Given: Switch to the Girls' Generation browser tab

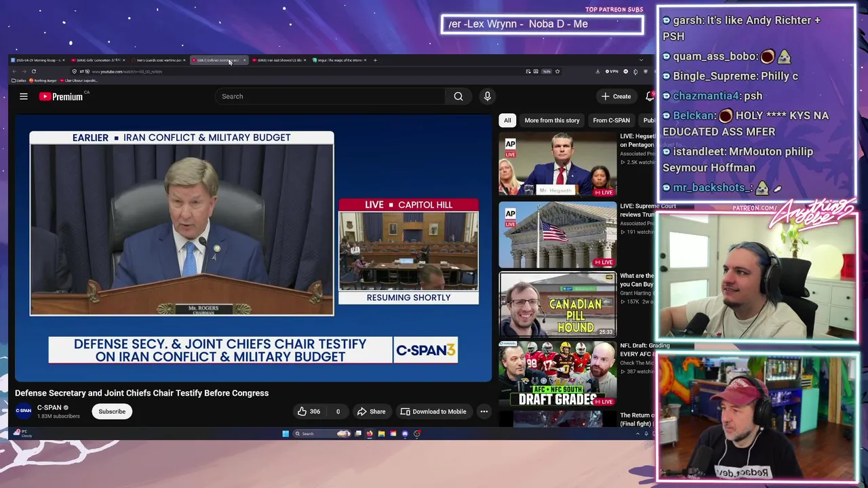Looking at the screenshot, I should click(98, 60).
